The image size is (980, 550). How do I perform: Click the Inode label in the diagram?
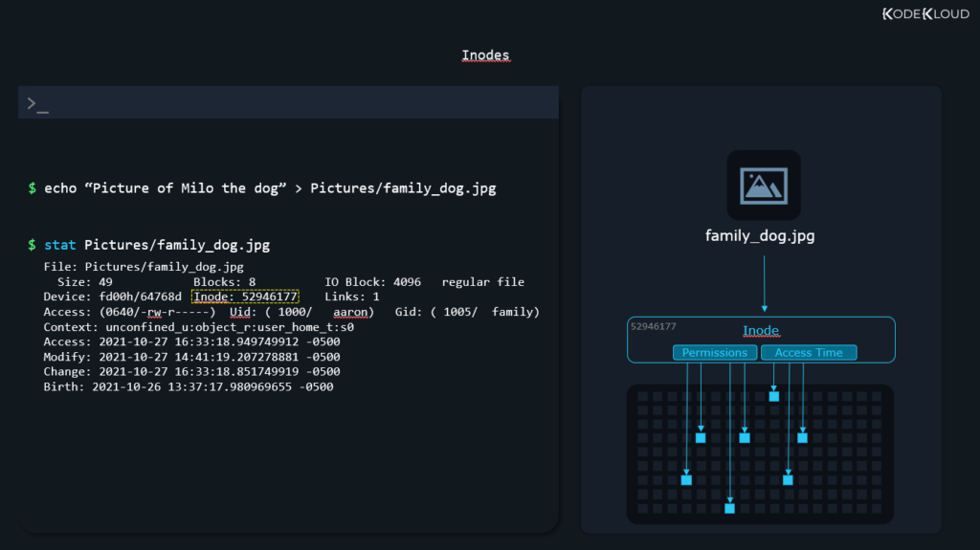(x=760, y=330)
